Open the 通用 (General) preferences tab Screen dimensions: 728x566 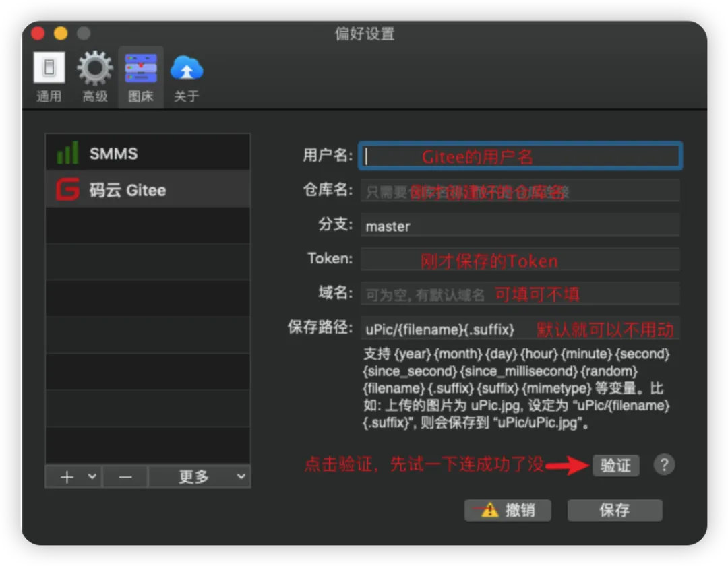click(49, 77)
